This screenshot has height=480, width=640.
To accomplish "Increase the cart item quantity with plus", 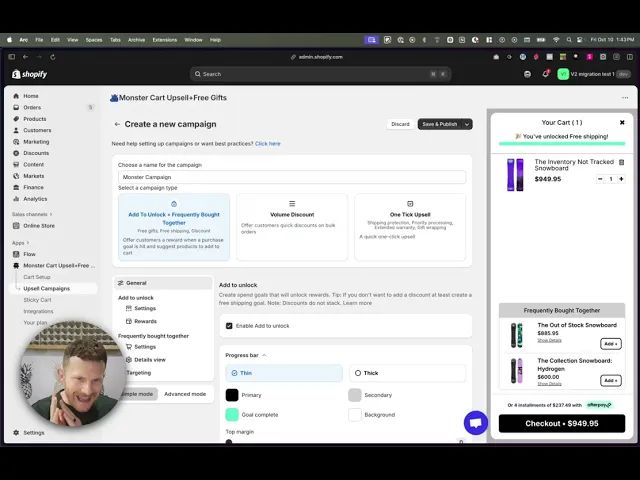I will [x=621, y=179].
